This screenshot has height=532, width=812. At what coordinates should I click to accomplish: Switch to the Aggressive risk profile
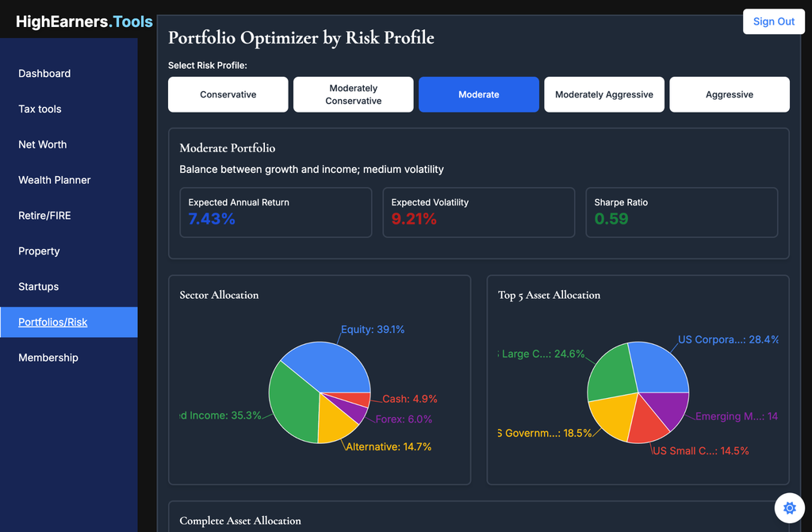729,94
